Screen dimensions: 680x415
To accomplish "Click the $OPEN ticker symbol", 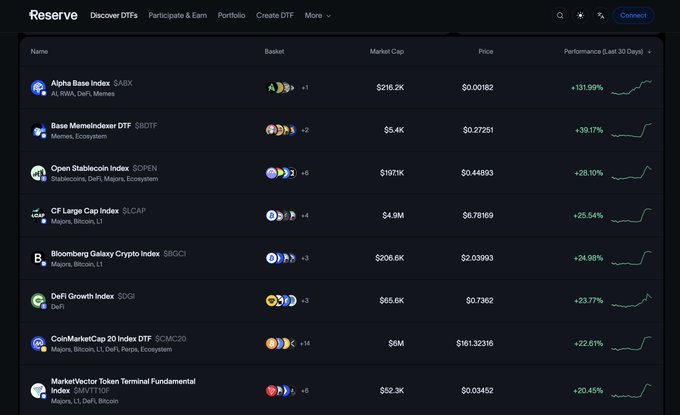I will [x=145, y=168].
